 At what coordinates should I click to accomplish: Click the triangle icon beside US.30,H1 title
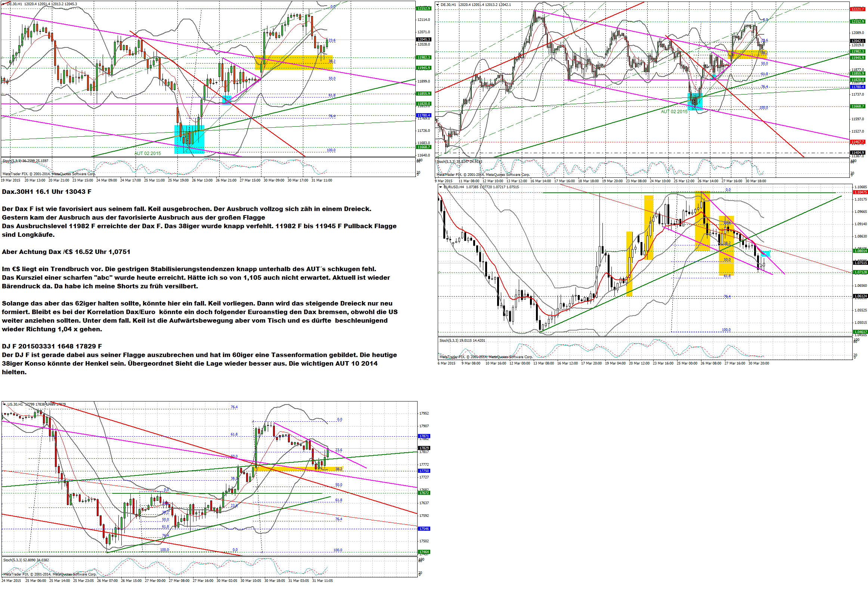pos(4,404)
